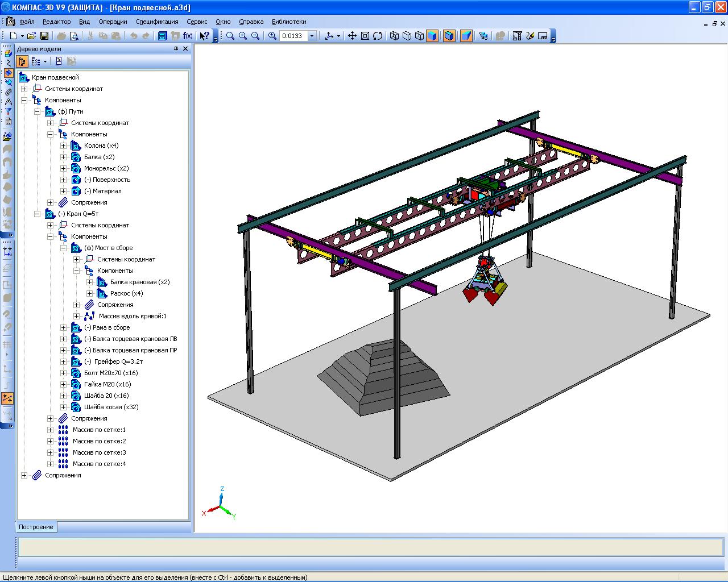Select the Pan view (move) tool

(352, 36)
